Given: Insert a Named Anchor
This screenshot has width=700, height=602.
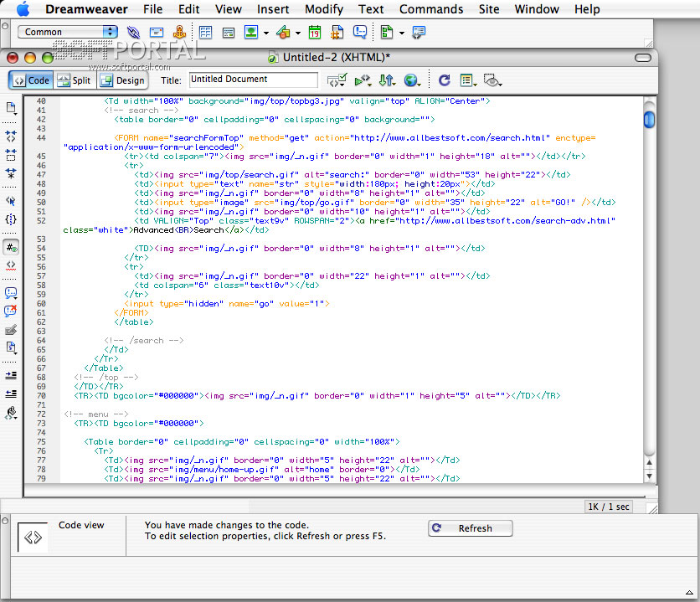Looking at the screenshot, I should 178,33.
